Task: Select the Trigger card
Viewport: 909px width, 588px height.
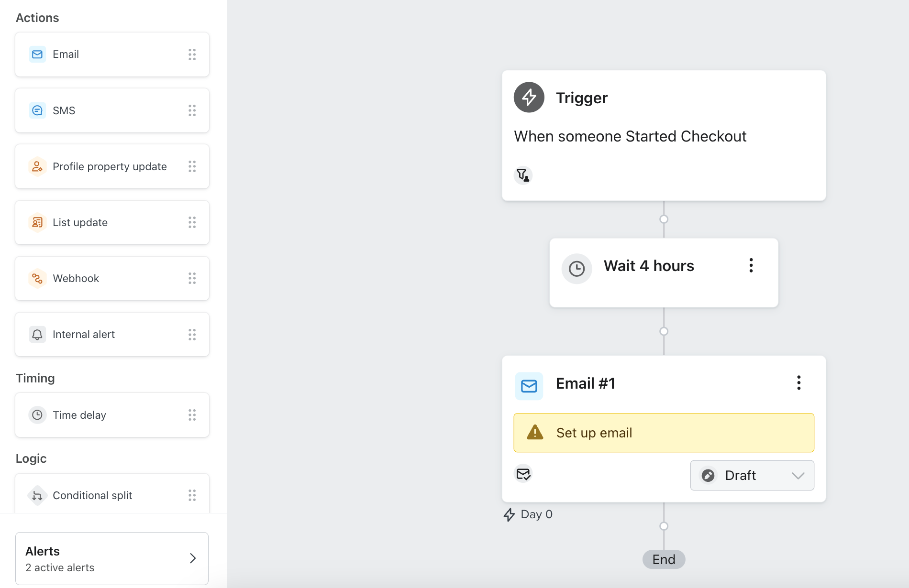Action: [664, 135]
